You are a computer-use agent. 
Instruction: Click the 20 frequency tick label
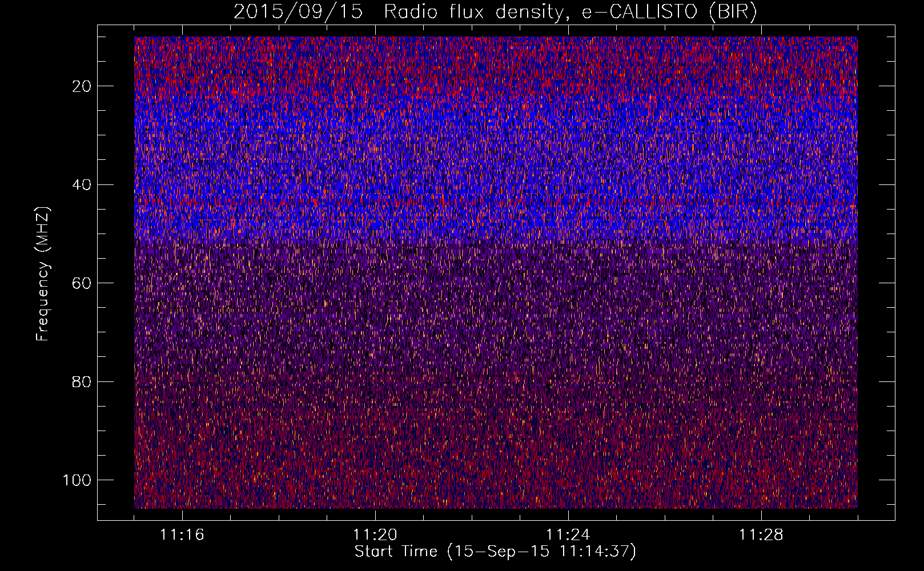tap(83, 86)
